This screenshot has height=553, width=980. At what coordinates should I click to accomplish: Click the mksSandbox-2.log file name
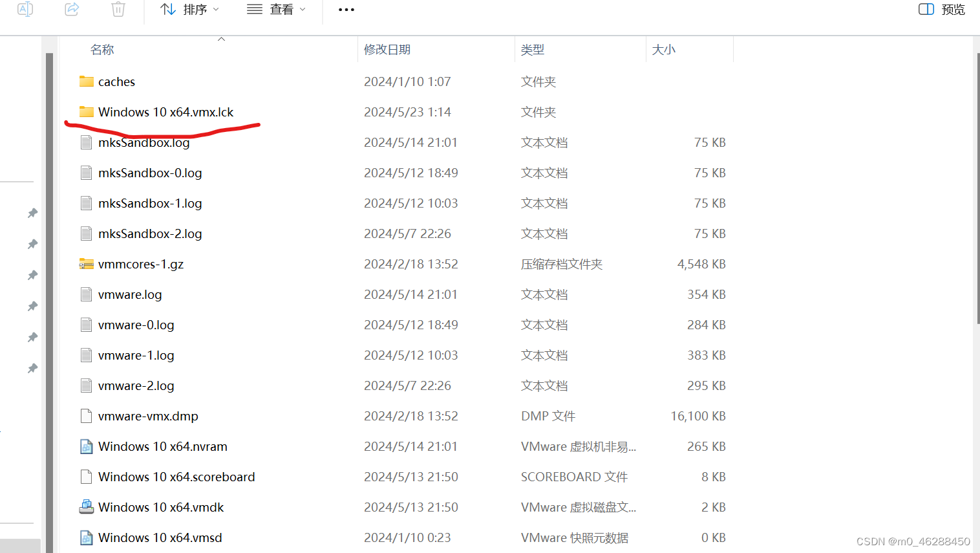click(x=150, y=233)
